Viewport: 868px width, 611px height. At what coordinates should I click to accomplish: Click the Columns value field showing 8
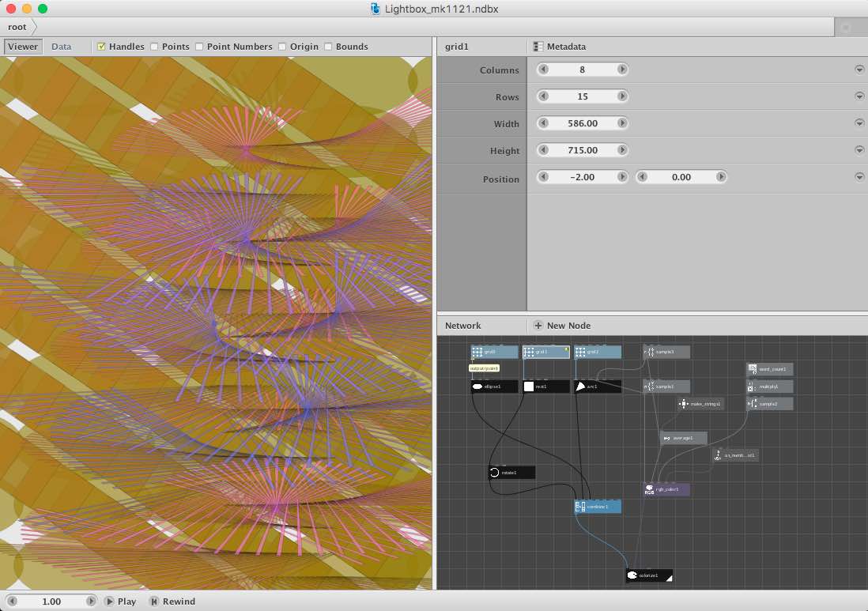[583, 70]
